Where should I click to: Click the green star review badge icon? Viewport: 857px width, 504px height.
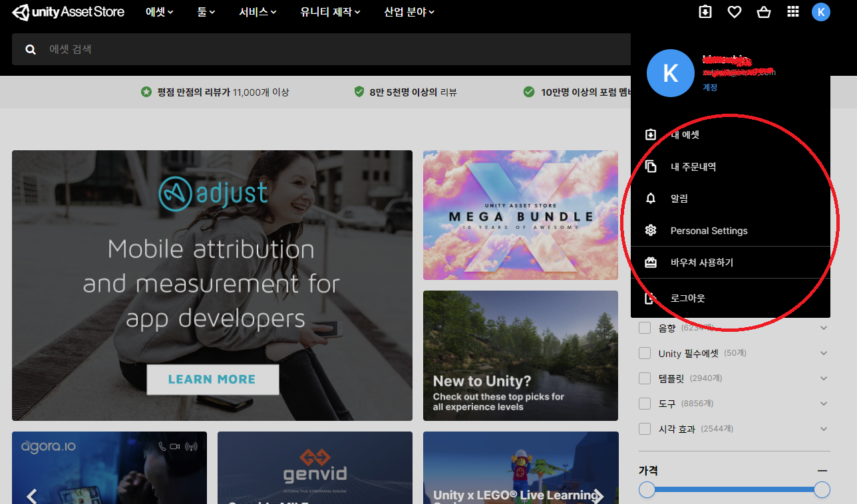click(x=146, y=92)
